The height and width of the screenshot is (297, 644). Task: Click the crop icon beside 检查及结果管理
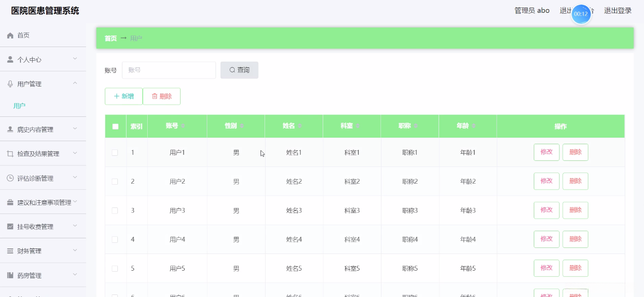click(10, 154)
